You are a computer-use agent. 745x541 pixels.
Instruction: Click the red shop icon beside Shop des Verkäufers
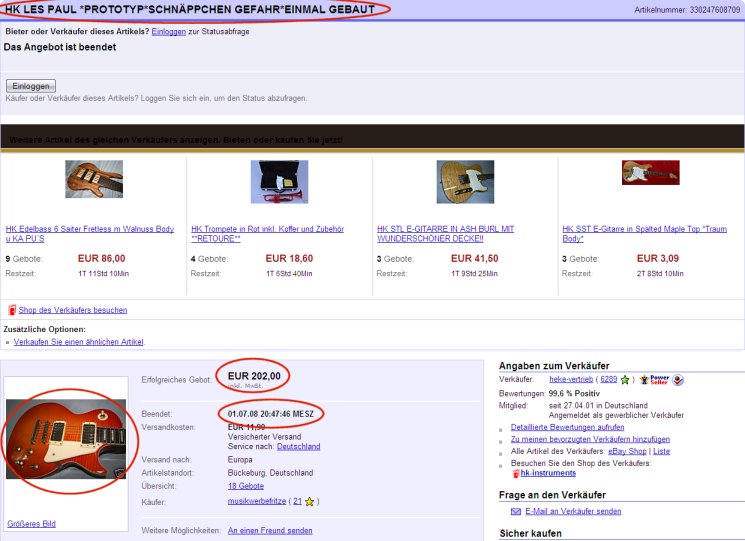click(12, 310)
